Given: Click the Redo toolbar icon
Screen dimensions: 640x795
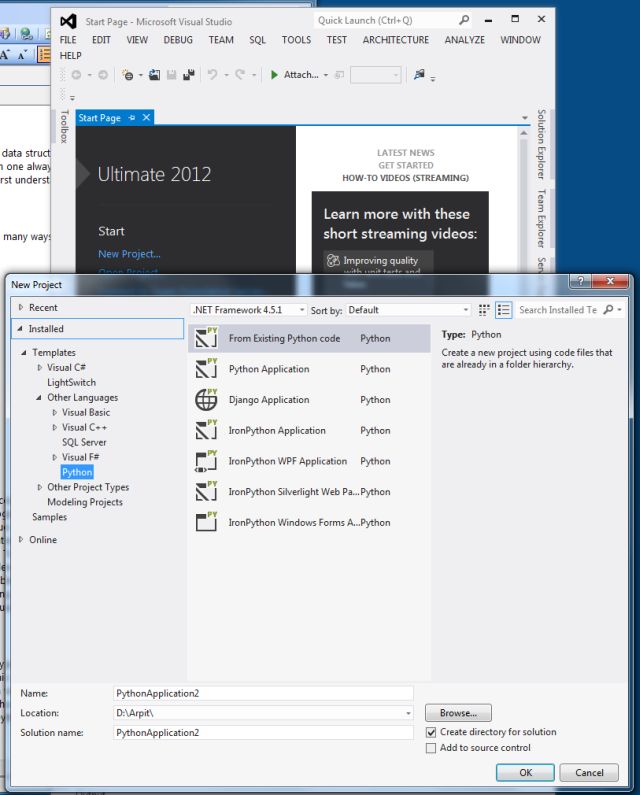Looking at the screenshot, I should tap(240, 75).
